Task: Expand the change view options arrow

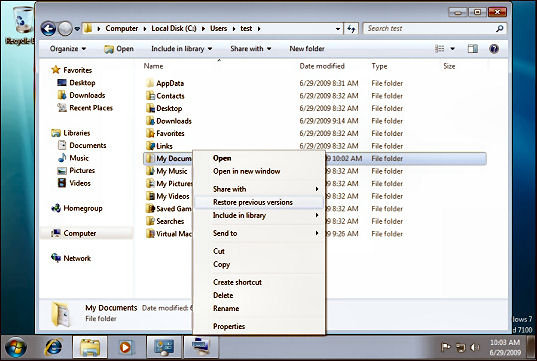Action: tap(452, 49)
